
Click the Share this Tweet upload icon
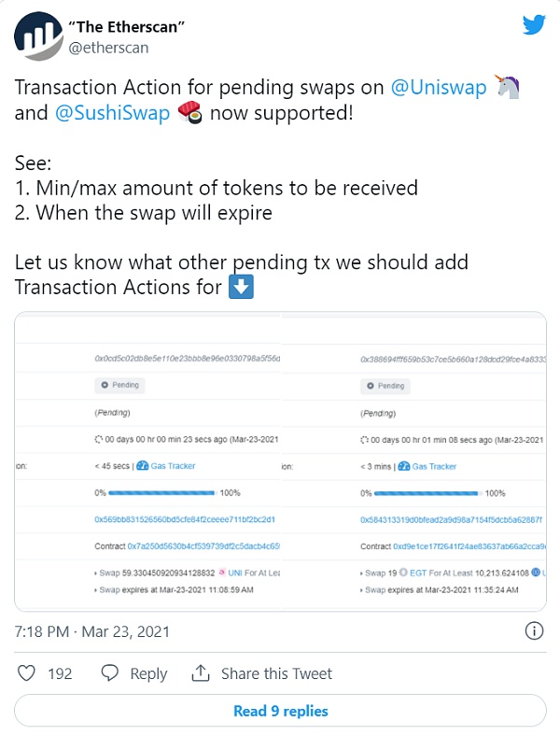200,672
